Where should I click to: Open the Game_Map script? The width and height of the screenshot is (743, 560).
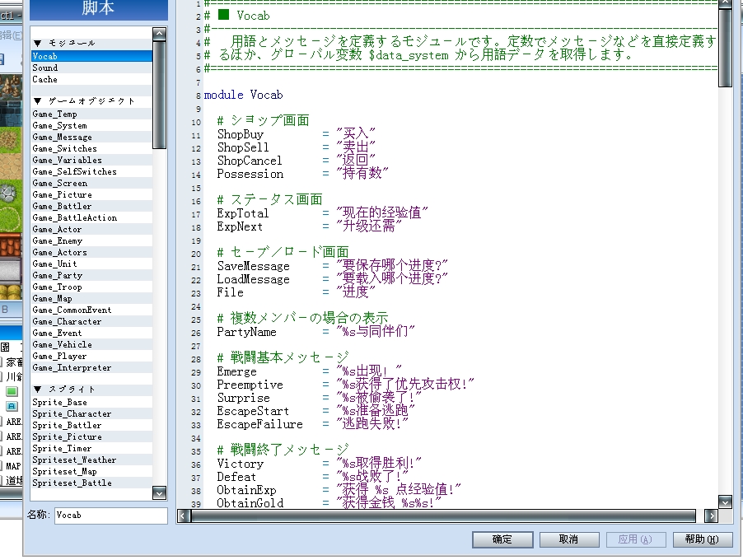92,298
